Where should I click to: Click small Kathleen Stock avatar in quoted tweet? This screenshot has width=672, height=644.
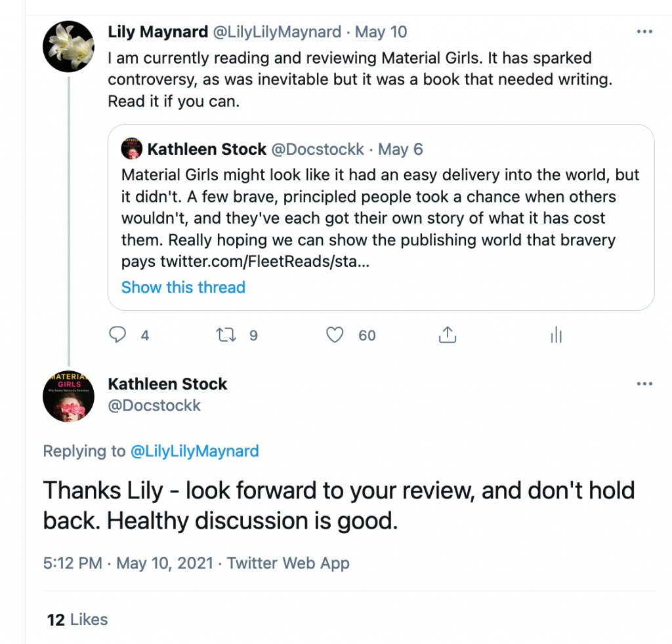(132, 150)
